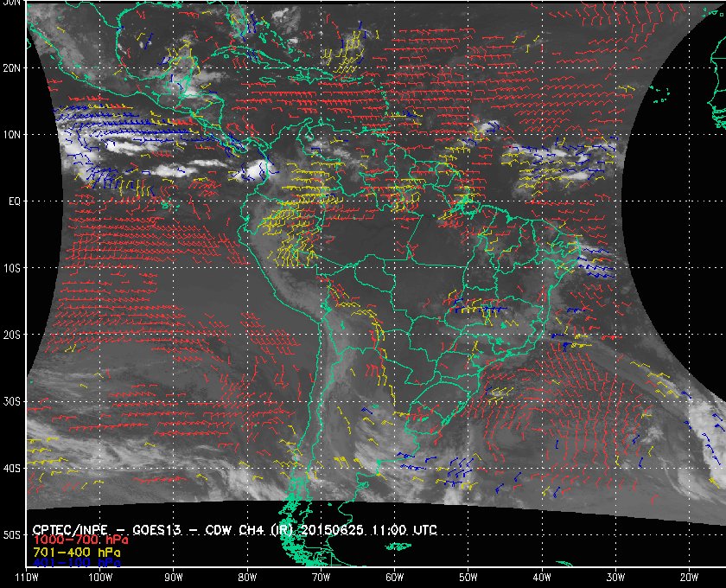Select the red 1000-700 hPa legend entry
The image size is (726, 588).
[x=80, y=540]
